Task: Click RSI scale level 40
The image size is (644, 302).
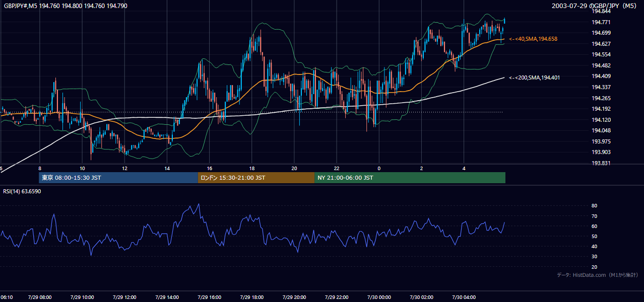Action: coord(594,246)
